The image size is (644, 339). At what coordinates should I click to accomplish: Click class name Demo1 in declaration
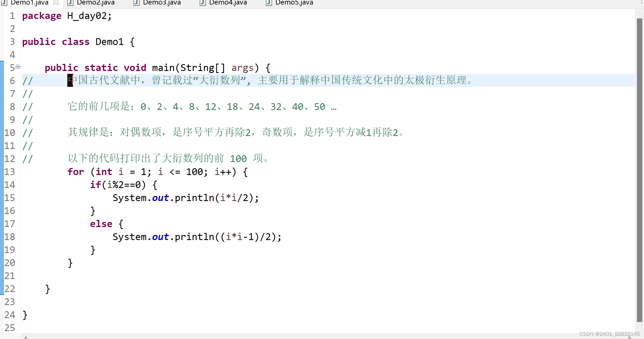point(109,42)
